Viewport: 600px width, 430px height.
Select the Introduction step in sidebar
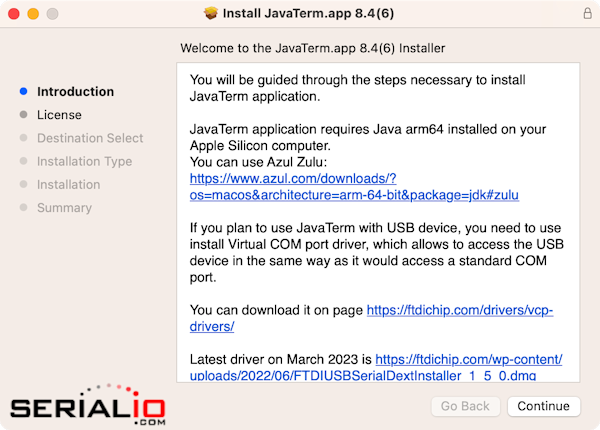coord(75,91)
